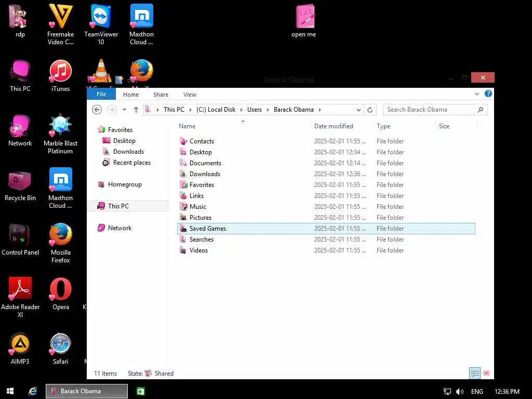Screen dimensions: 532x399
Task: Open the green Excel-like taskbar app
Action: pyautogui.click(x=140, y=391)
